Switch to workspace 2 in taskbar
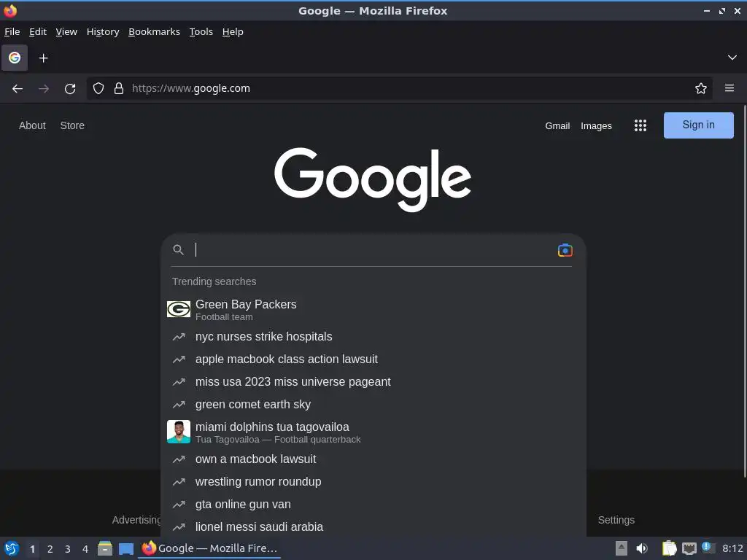The width and height of the screenshot is (747, 560). 50,549
